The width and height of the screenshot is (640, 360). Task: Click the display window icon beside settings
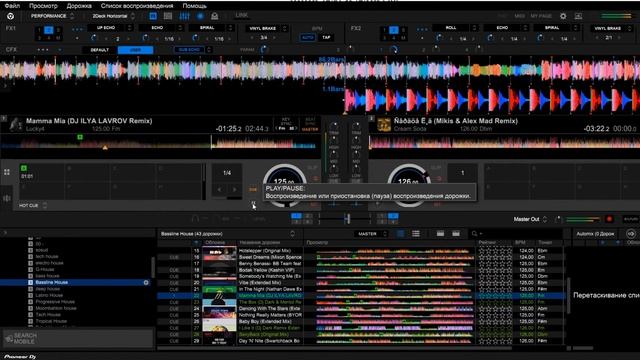[578, 16]
